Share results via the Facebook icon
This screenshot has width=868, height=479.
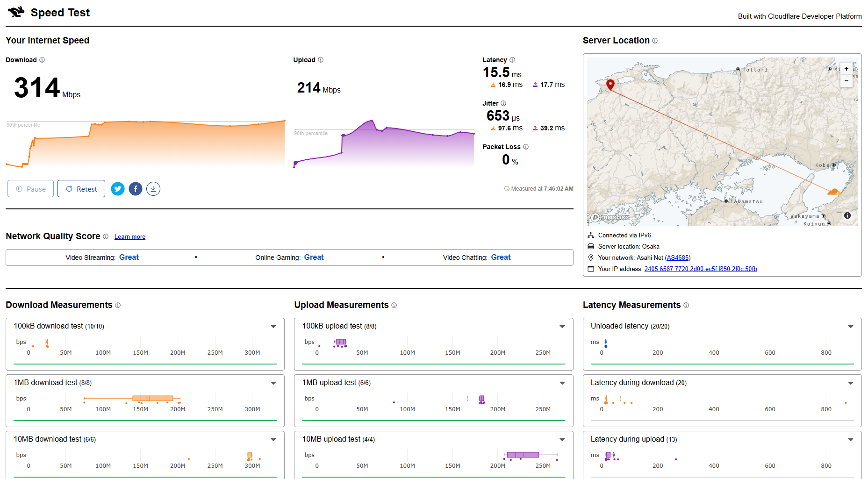pos(136,189)
